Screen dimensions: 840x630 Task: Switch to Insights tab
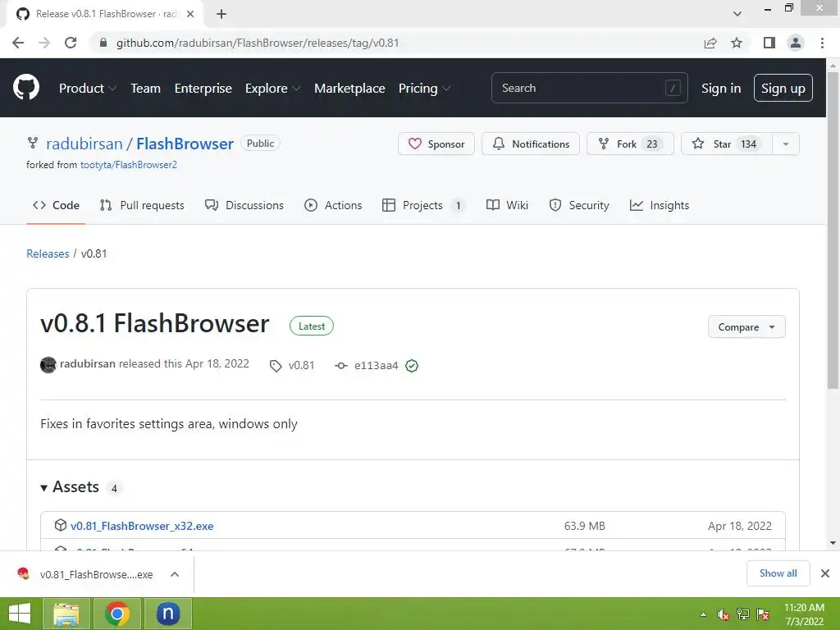tap(660, 205)
